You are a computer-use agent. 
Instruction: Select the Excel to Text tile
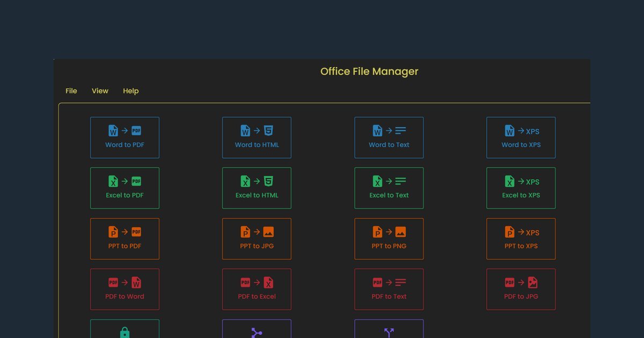[x=389, y=188]
